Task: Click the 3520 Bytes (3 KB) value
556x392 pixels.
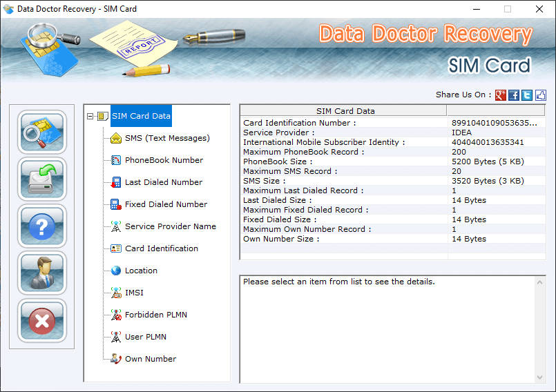Action: click(488, 181)
